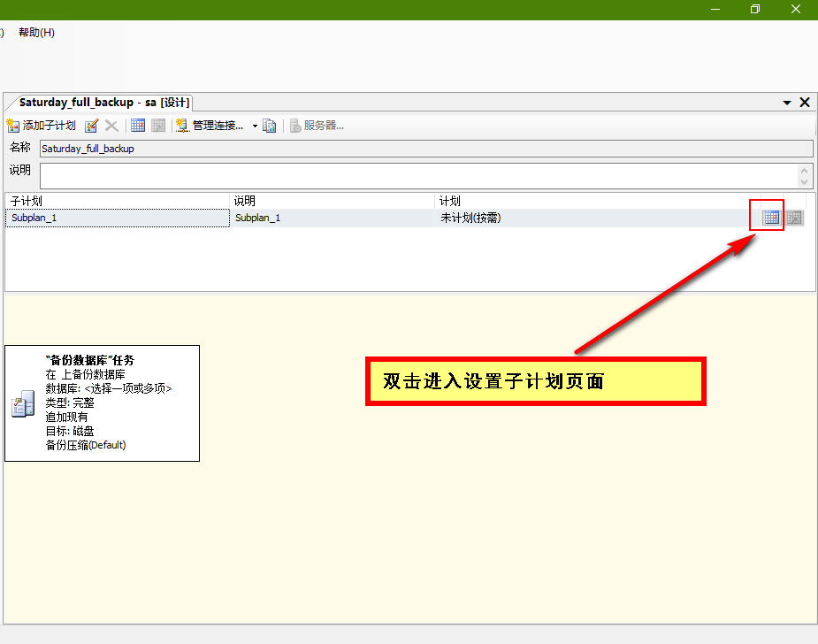The height and width of the screenshot is (644, 818).
Task: Open subplan properties pencil icon in toolbar
Action: (x=91, y=126)
